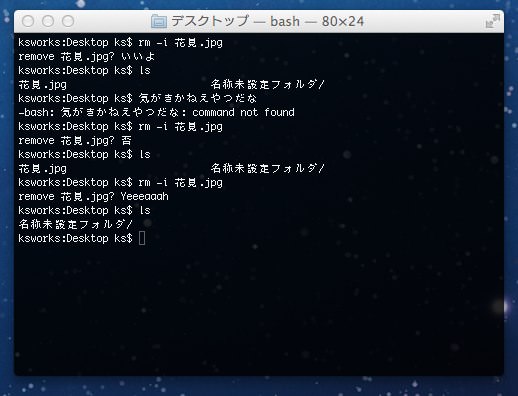Click the fullscreen arrows icon in title bar
Screen dimensions: 518x396
click(x=493, y=21)
